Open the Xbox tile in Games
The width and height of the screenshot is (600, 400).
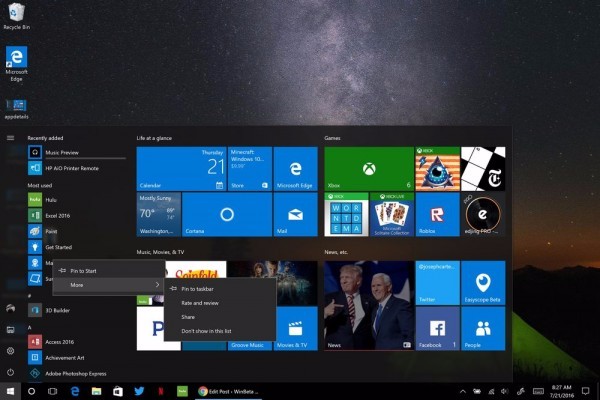point(368,168)
